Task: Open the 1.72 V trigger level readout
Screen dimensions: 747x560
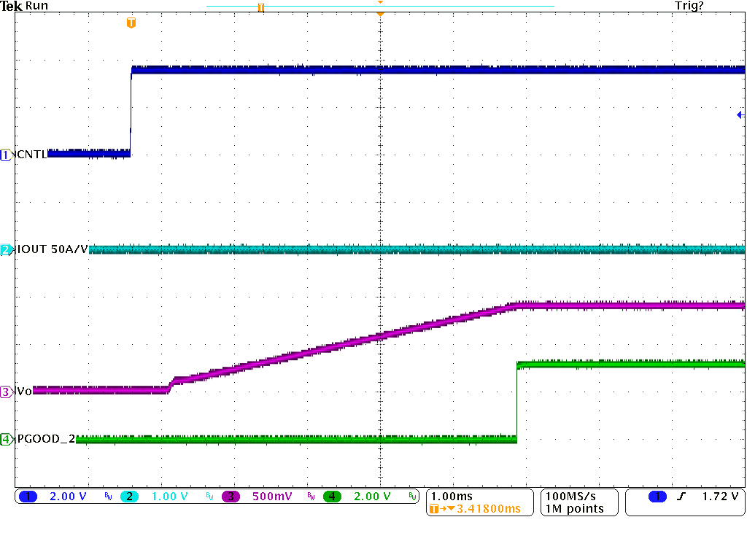Action: tap(719, 497)
